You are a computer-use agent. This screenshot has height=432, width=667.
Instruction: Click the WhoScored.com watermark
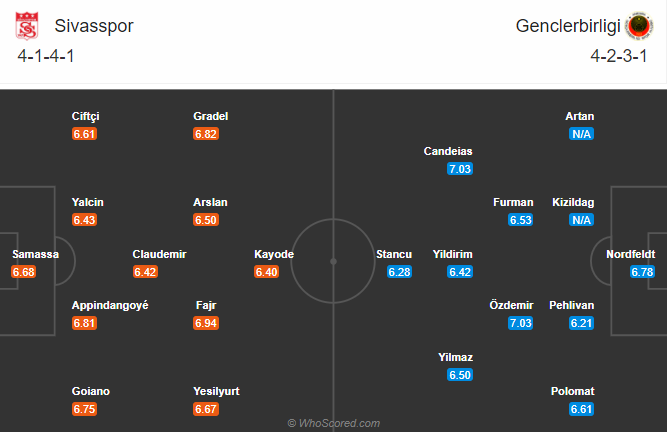pyautogui.click(x=333, y=423)
